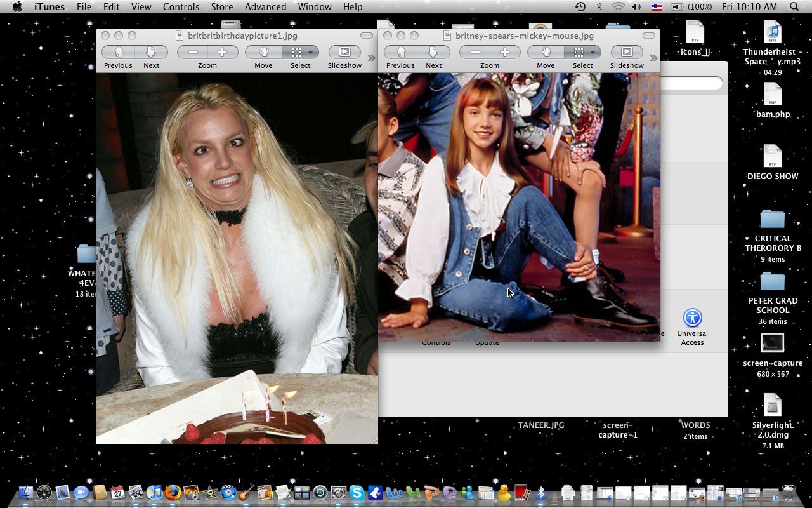Click Next arrow in britbritbirthdaypicture1.jpg window
The height and width of the screenshot is (508, 812).
pos(151,52)
